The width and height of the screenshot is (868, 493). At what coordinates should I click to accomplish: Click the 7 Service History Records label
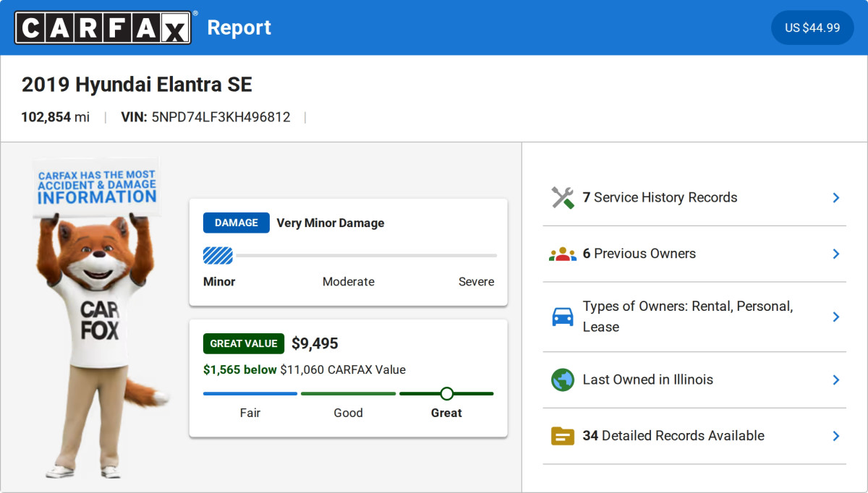coord(660,198)
